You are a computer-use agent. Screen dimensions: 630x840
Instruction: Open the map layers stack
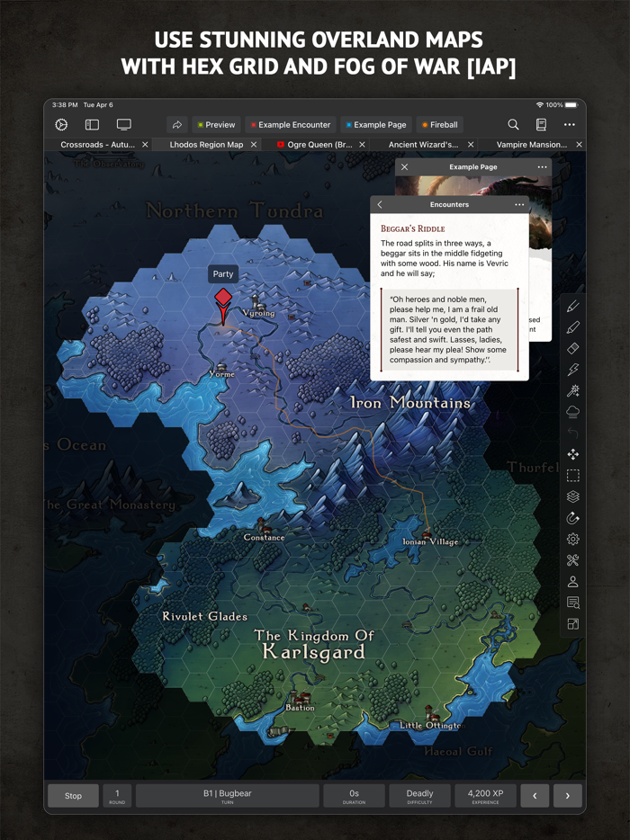(x=572, y=497)
